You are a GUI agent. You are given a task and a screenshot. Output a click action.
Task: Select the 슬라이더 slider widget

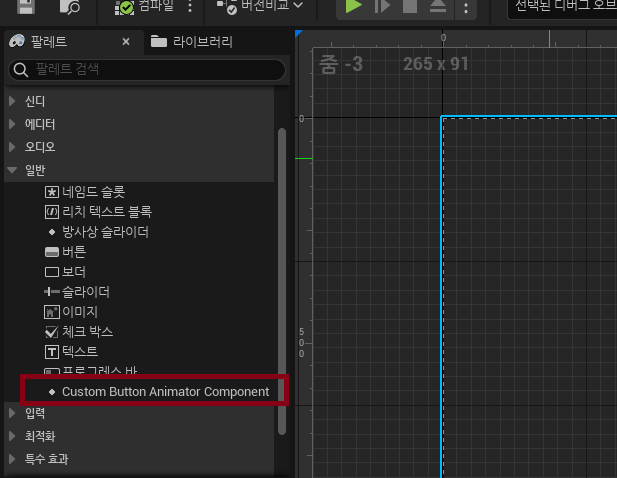pos(77,292)
